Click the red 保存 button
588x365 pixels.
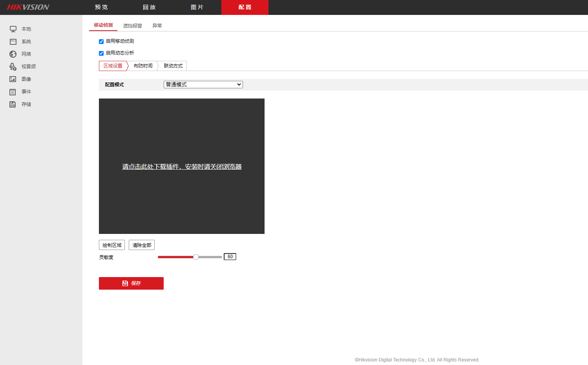tap(131, 283)
